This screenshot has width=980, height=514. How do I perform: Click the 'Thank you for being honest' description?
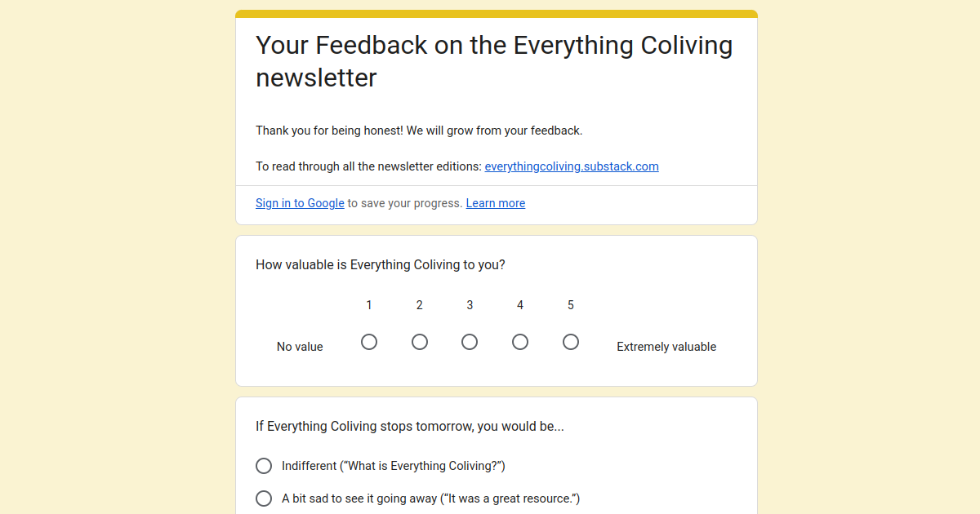(x=419, y=131)
